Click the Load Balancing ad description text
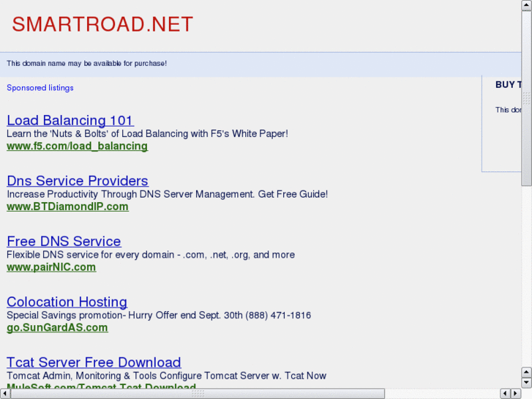Image resolution: width=532 pixels, height=399 pixels. pyautogui.click(x=147, y=134)
